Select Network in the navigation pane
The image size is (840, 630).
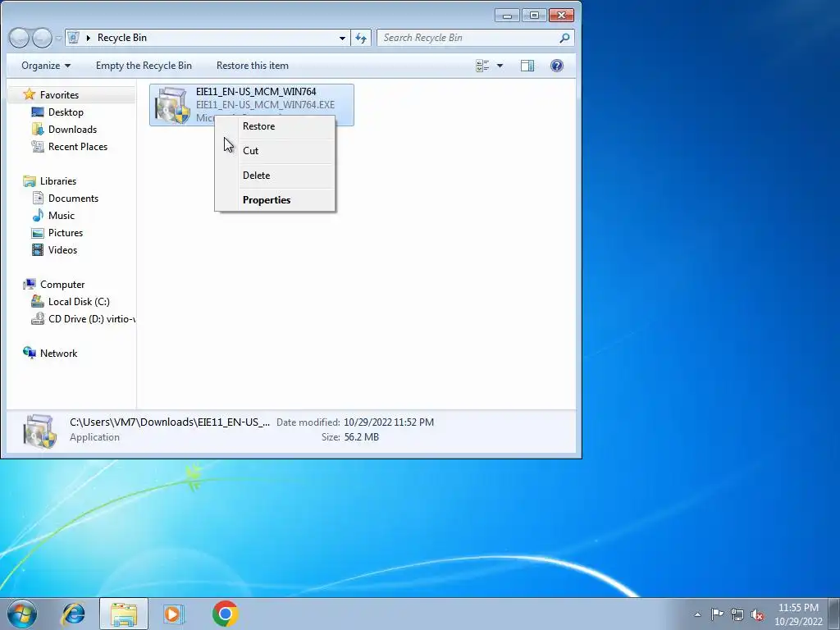58,353
